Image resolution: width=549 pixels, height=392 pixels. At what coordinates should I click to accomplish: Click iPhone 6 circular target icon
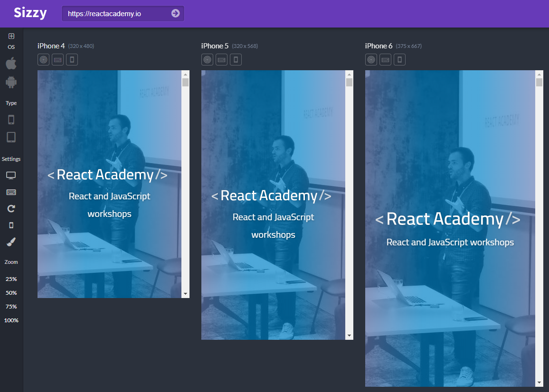[371, 59]
